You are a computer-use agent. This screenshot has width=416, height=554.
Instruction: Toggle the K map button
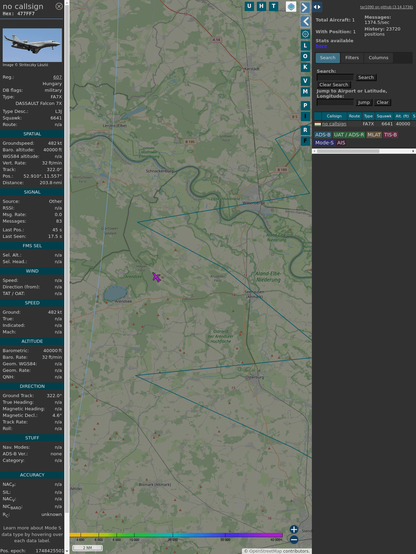pos(305,67)
